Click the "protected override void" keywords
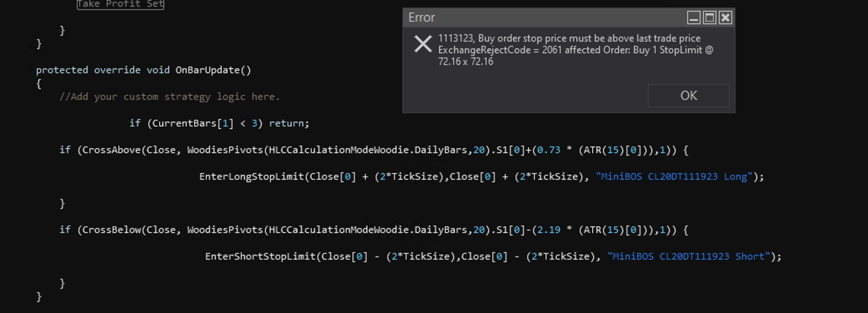Image resolution: width=868 pixels, height=313 pixels. point(103,70)
